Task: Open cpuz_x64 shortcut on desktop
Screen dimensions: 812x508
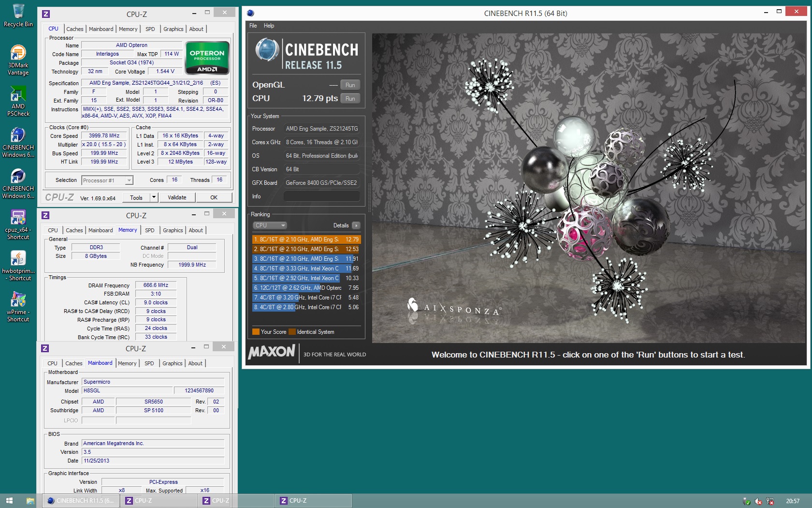Action: pyautogui.click(x=18, y=224)
